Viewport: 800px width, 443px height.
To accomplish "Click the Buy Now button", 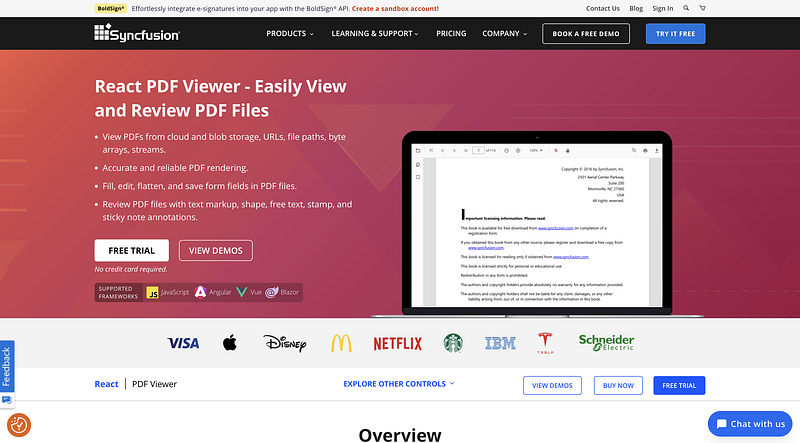I will coord(618,385).
